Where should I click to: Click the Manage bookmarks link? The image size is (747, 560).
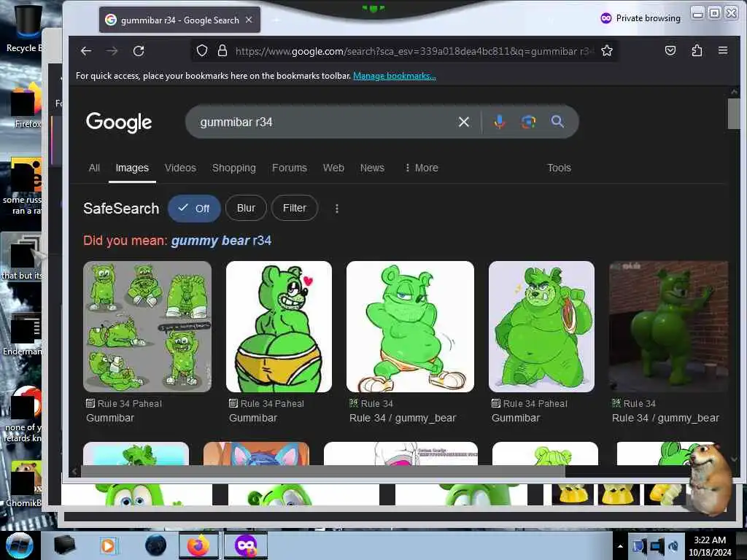click(x=395, y=76)
